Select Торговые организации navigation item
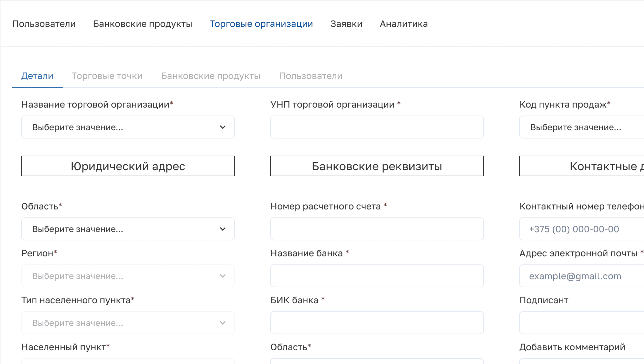Viewport: 644px width, 364px height. [x=261, y=24]
